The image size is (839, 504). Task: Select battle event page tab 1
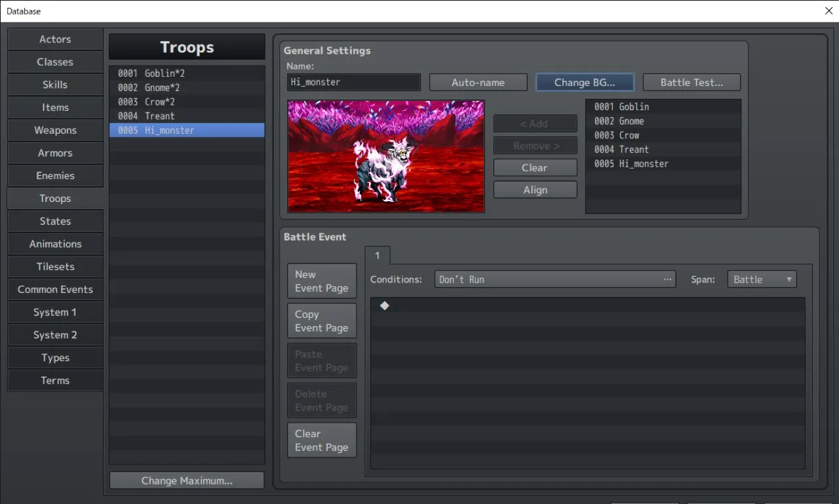378,256
